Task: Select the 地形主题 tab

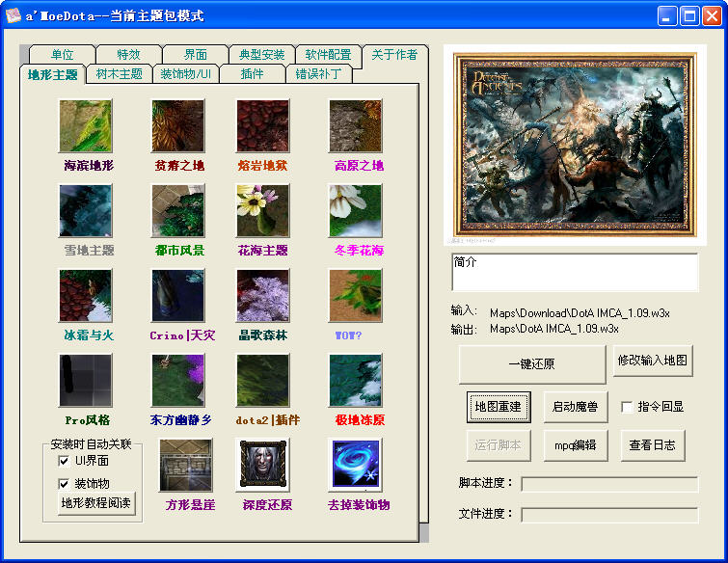Action: coord(52,74)
